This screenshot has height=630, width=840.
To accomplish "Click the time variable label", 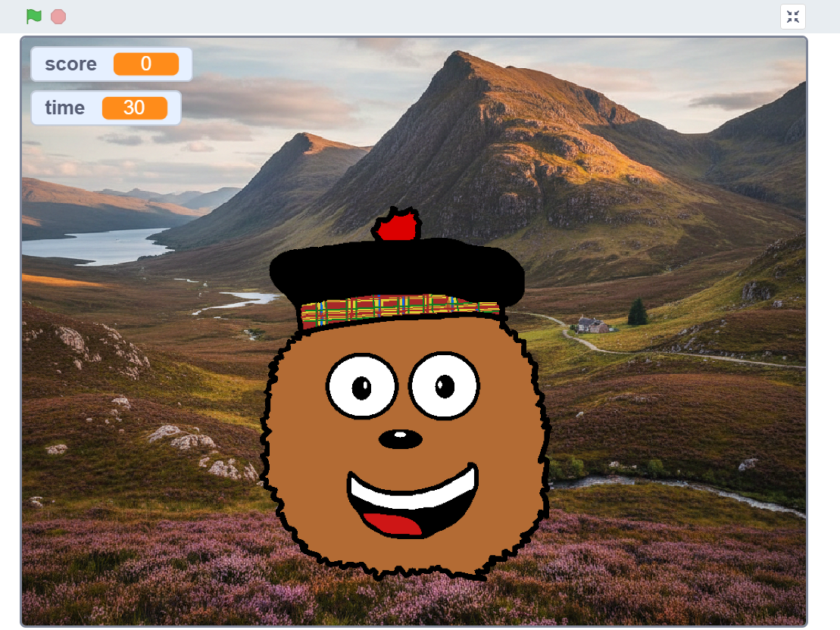I will click(x=64, y=108).
